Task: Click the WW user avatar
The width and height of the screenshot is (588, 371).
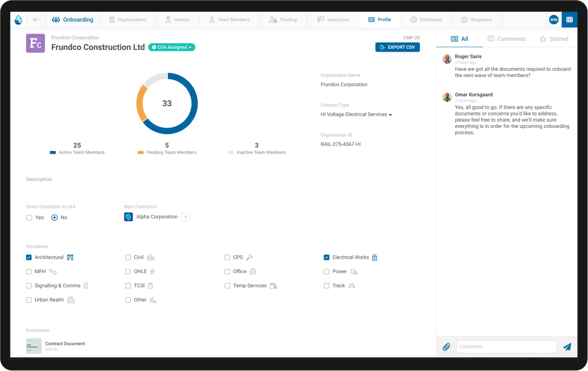Action: pyautogui.click(x=553, y=19)
